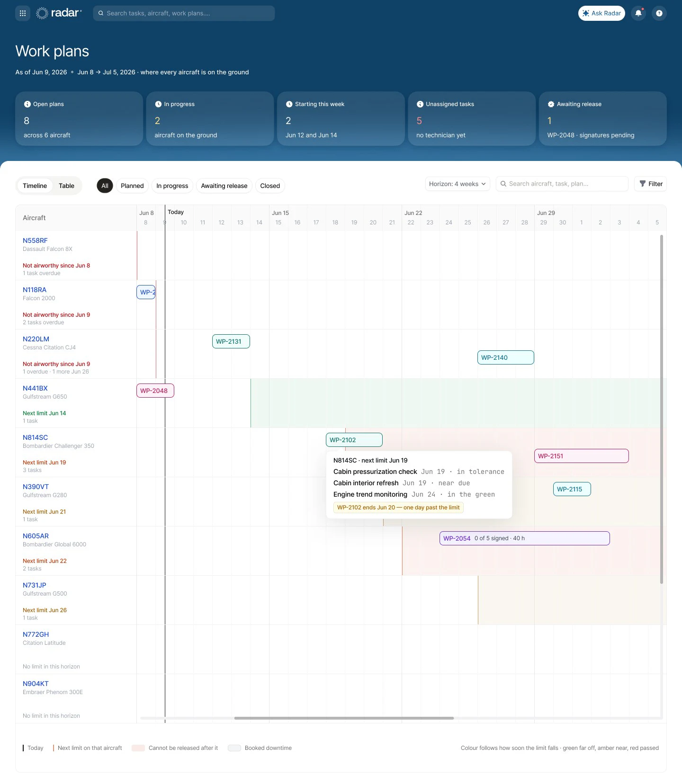Select work plan WP-2140 bar

[506, 357]
